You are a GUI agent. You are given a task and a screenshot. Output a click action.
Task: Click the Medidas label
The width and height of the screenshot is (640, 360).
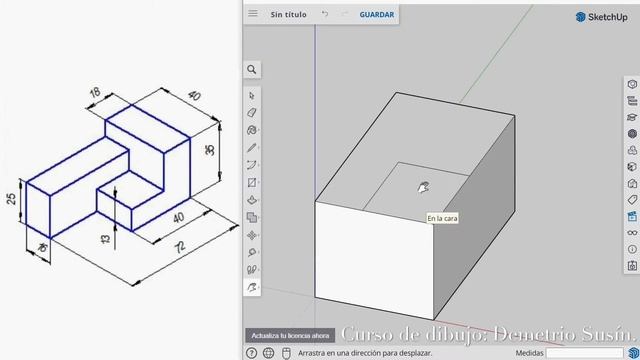[529, 353]
